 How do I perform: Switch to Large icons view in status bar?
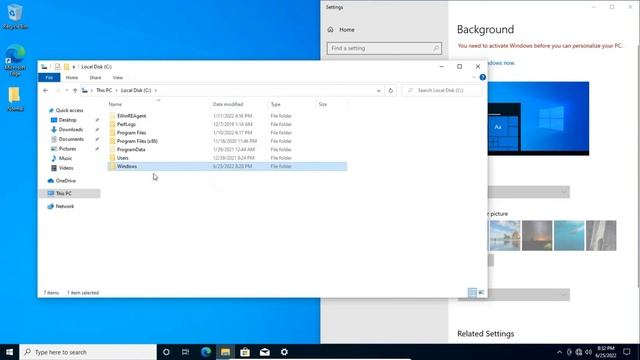[481, 292]
